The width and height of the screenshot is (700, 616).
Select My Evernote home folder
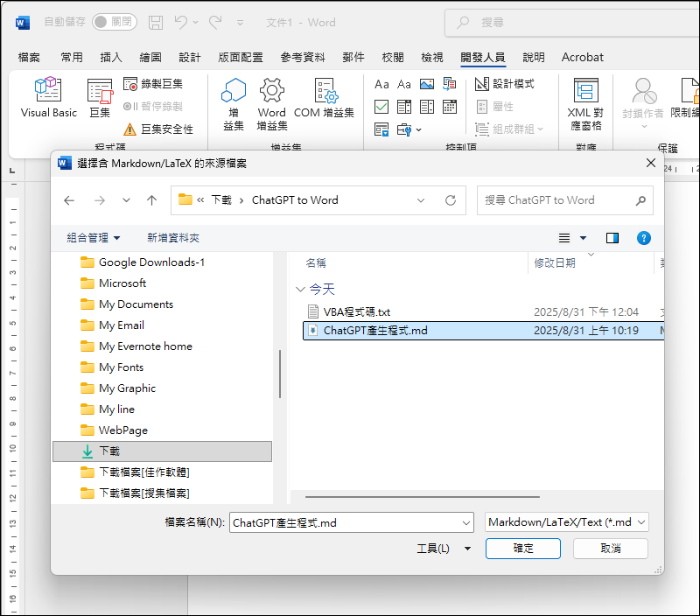point(145,346)
